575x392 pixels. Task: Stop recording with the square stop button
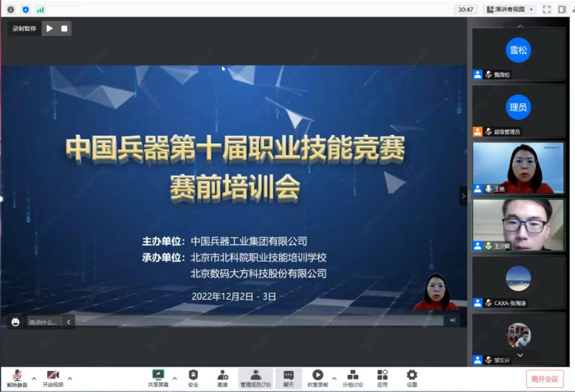tap(64, 28)
